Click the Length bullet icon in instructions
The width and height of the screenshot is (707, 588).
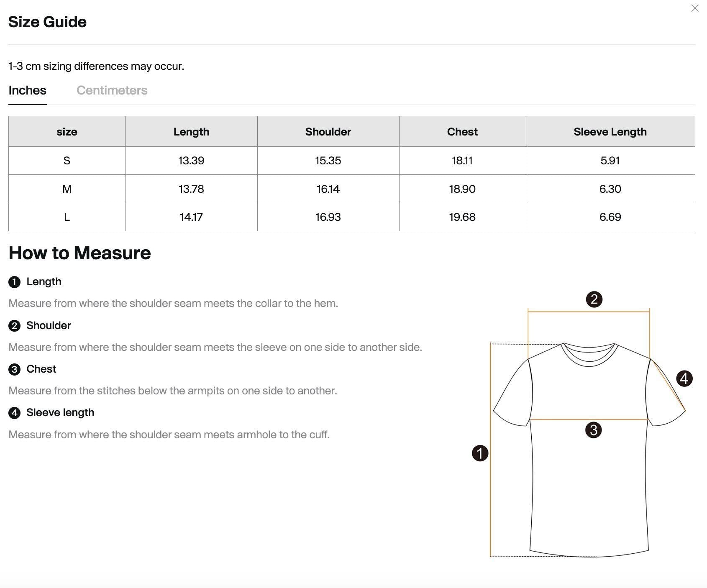pyautogui.click(x=14, y=282)
